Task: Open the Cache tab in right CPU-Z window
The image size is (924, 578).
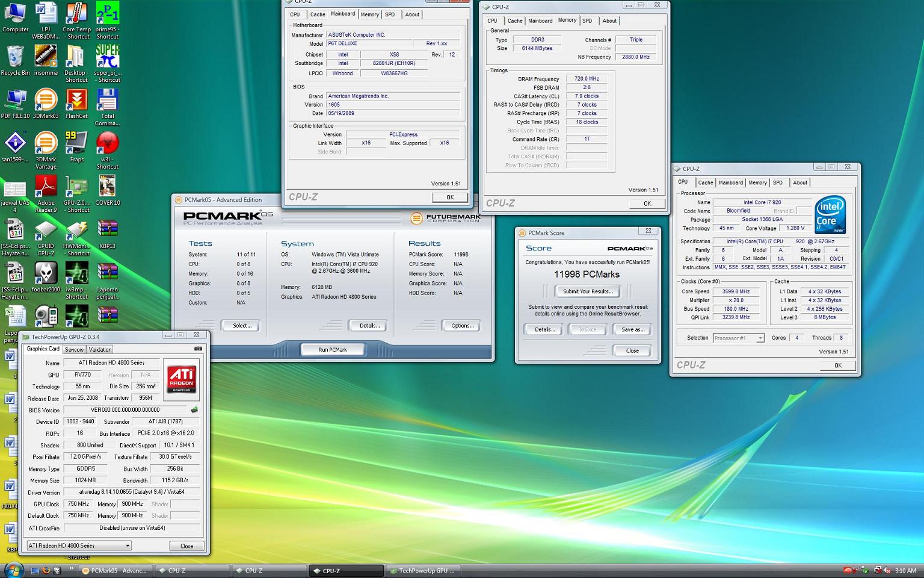Action: pos(706,182)
